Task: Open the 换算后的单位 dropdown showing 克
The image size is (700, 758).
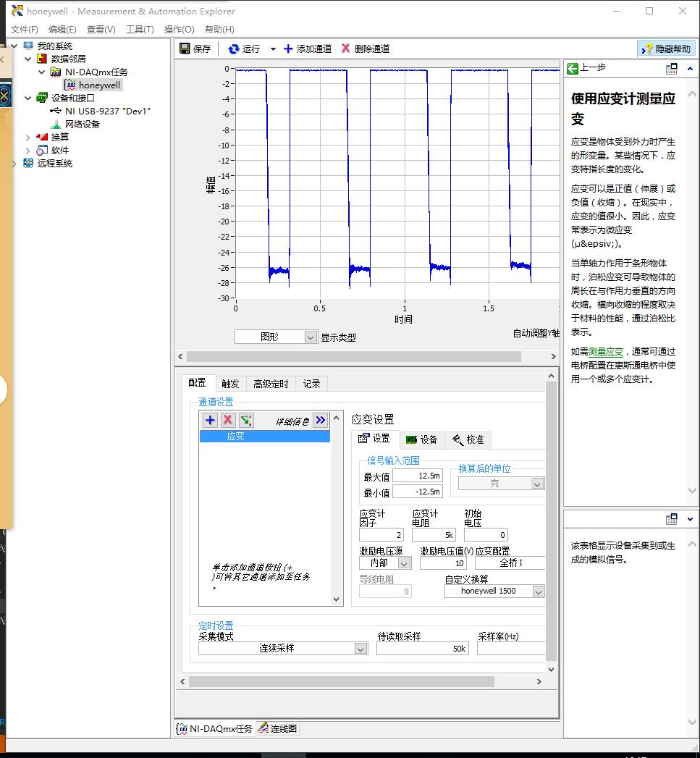Action: coord(502,484)
